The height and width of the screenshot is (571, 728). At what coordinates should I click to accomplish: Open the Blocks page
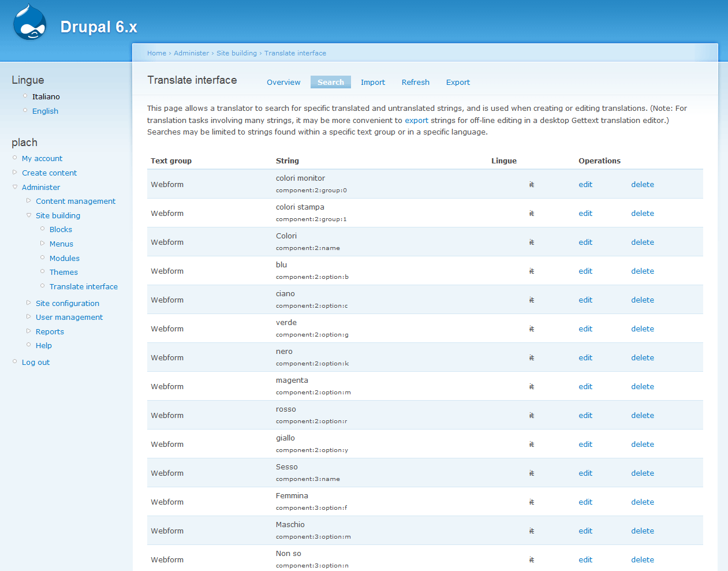pyautogui.click(x=60, y=229)
